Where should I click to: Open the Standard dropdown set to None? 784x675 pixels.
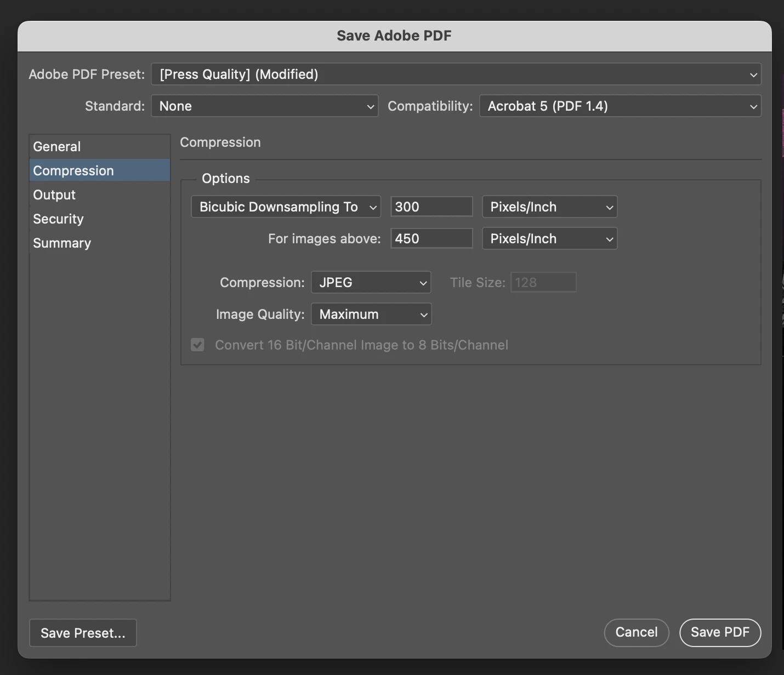(265, 106)
